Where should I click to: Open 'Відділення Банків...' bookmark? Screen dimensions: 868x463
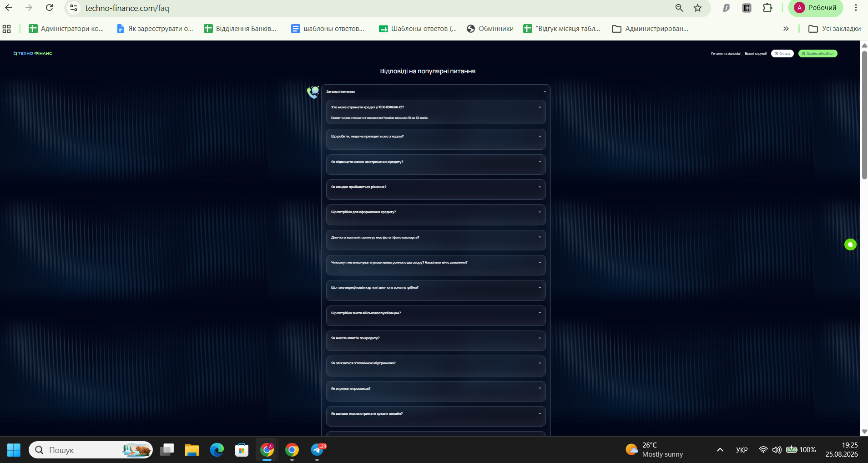pyautogui.click(x=240, y=29)
